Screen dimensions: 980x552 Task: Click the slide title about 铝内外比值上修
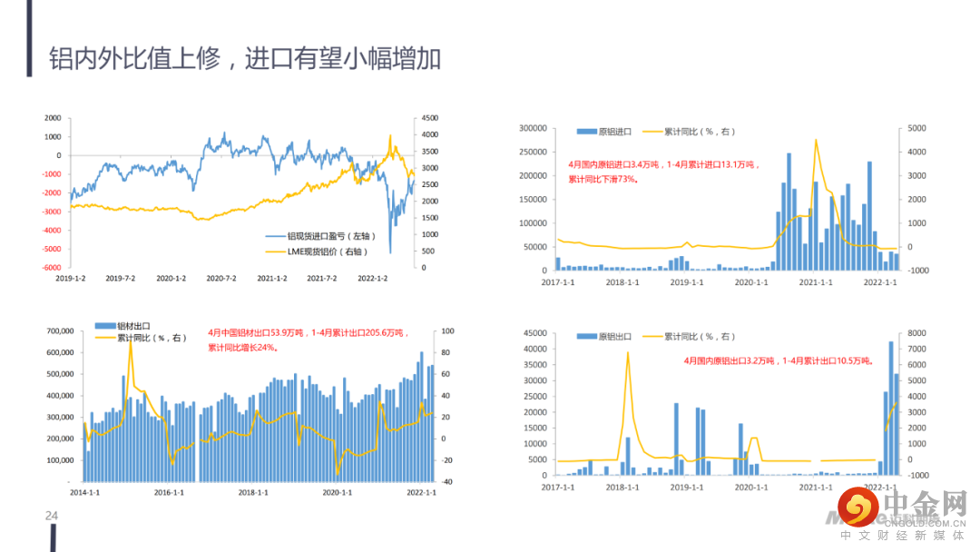click(245, 59)
